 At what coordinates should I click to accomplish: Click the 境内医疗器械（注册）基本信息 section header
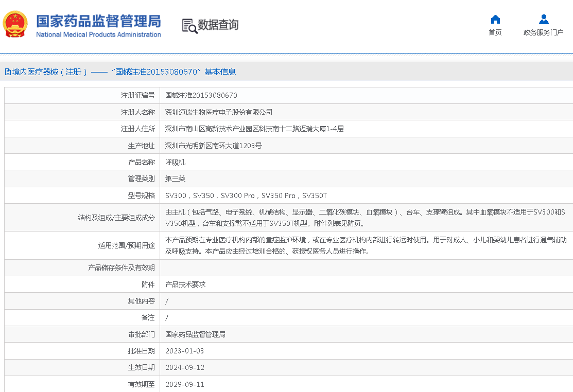click(x=120, y=72)
